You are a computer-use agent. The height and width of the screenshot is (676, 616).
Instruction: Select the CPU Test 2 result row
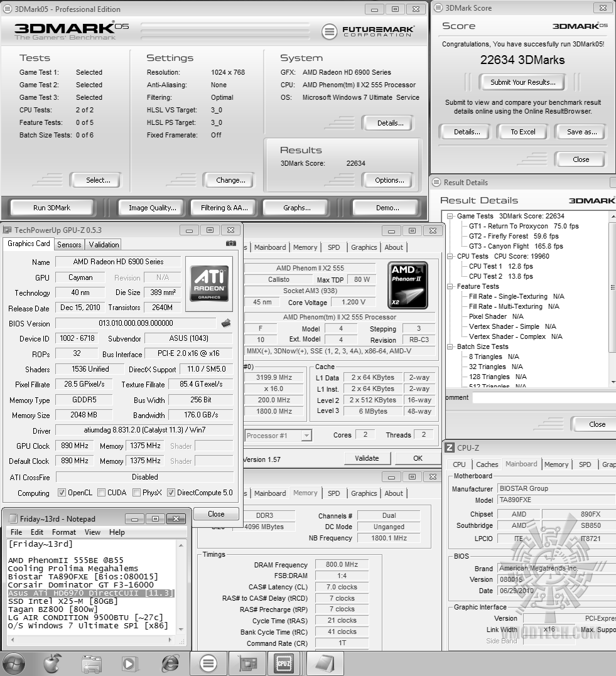pos(501,276)
